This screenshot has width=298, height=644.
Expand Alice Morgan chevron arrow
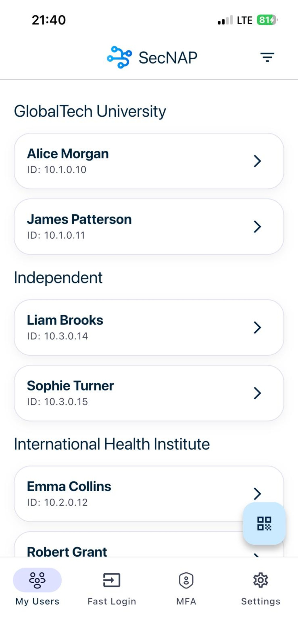coord(257,161)
